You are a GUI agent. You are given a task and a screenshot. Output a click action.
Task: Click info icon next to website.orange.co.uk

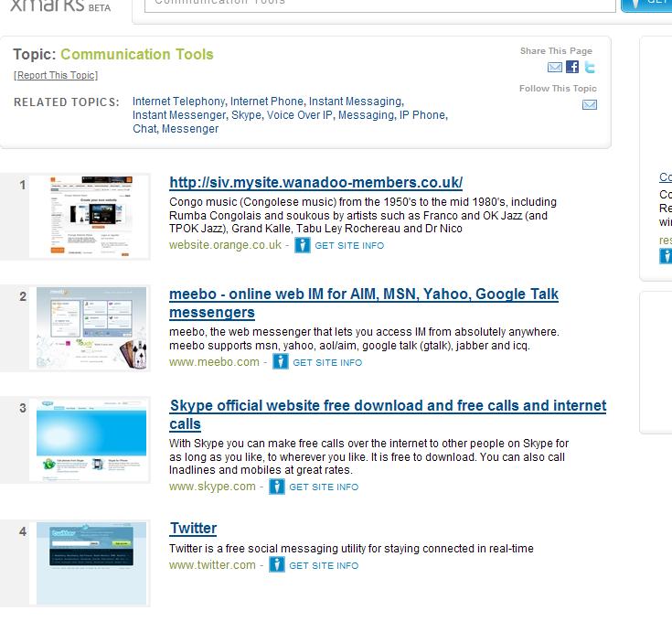click(302, 246)
